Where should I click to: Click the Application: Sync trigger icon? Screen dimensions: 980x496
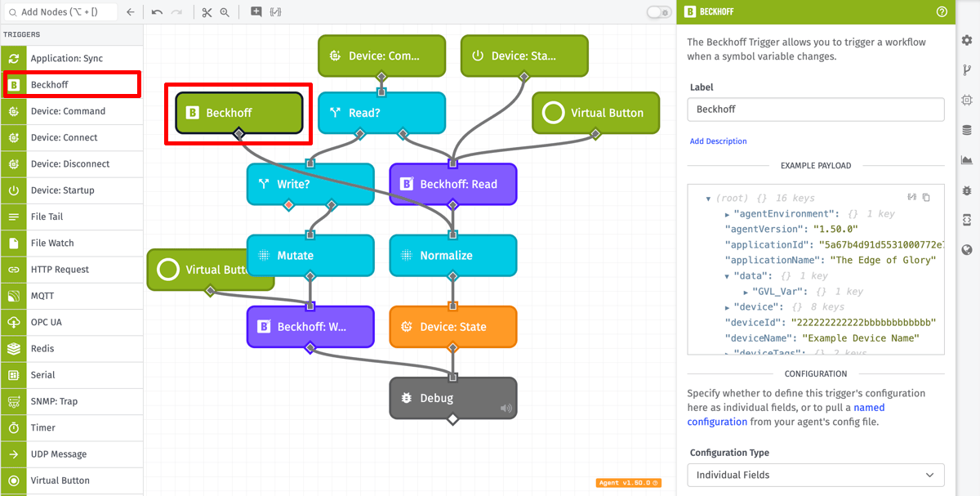click(14, 59)
